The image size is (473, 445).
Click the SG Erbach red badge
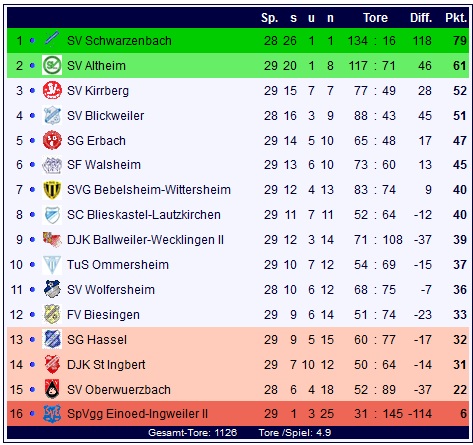pyautogui.click(x=52, y=140)
